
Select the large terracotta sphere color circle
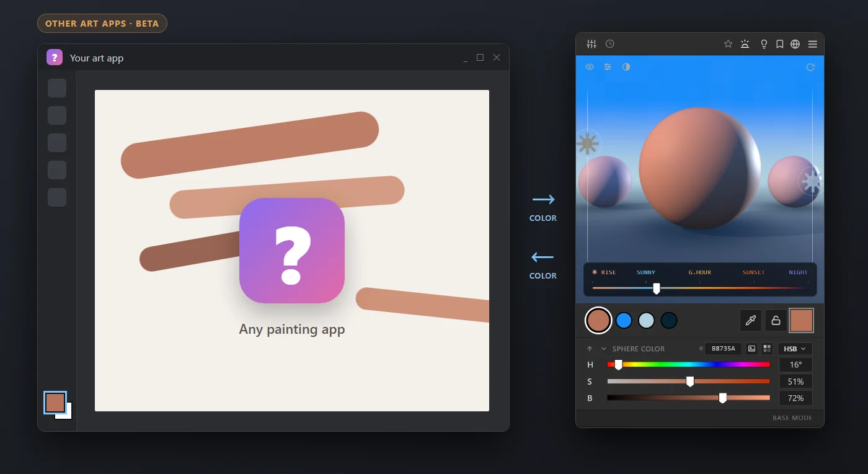tap(598, 320)
